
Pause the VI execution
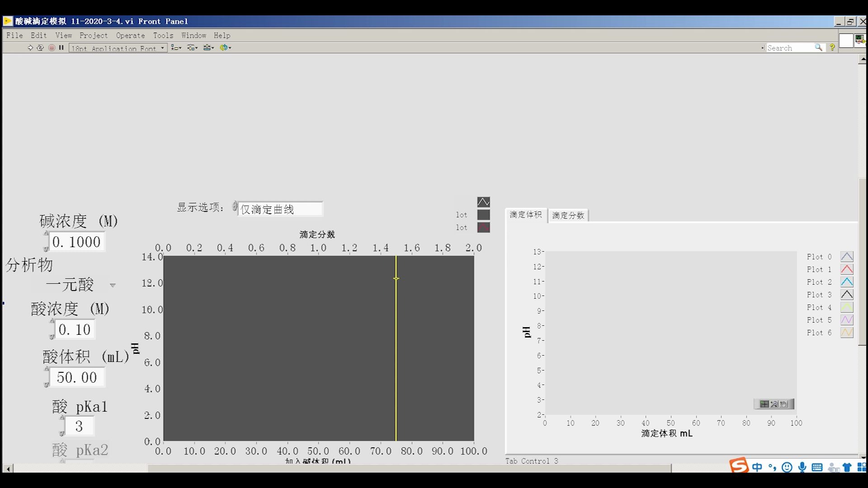pos(61,47)
